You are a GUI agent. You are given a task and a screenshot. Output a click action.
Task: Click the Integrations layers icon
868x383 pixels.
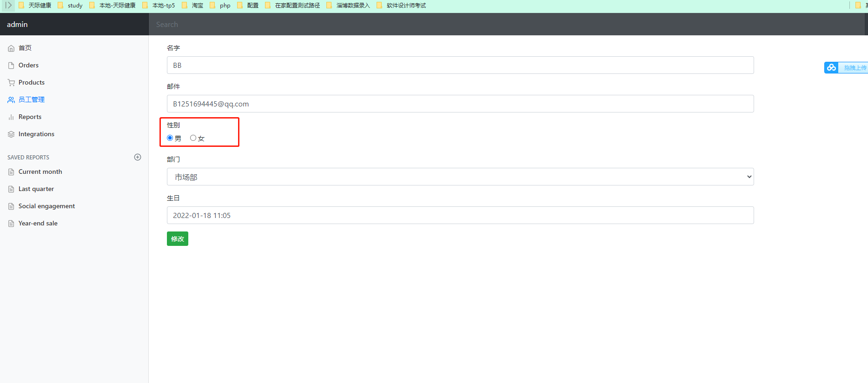click(x=11, y=134)
